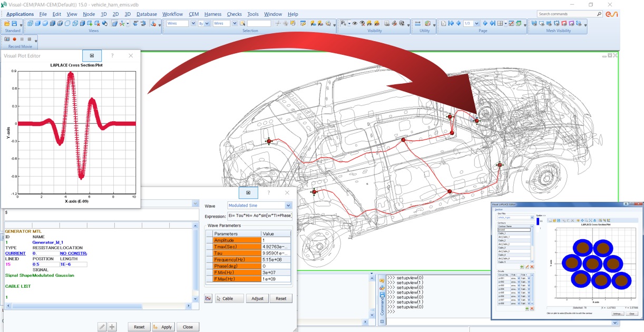This screenshot has height=332, width=644.
Task: Open the Applications menu
Action: point(20,14)
